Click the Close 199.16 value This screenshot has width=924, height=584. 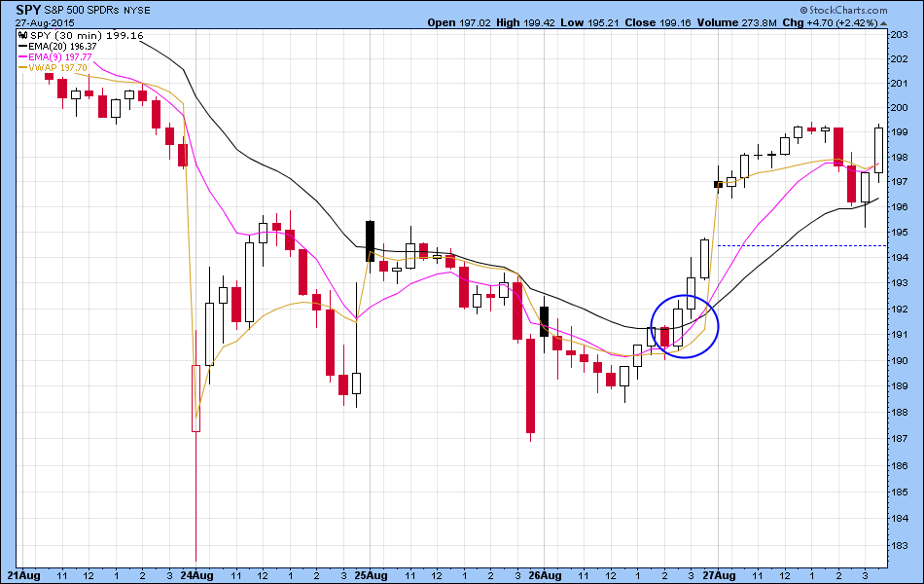[x=657, y=22]
